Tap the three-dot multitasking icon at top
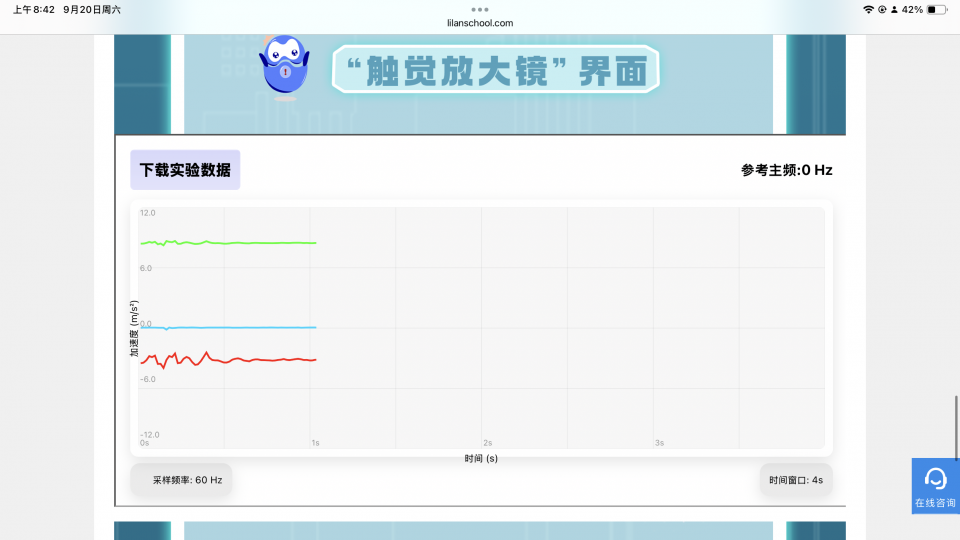Viewport: 960px width, 540px height. click(x=480, y=8)
